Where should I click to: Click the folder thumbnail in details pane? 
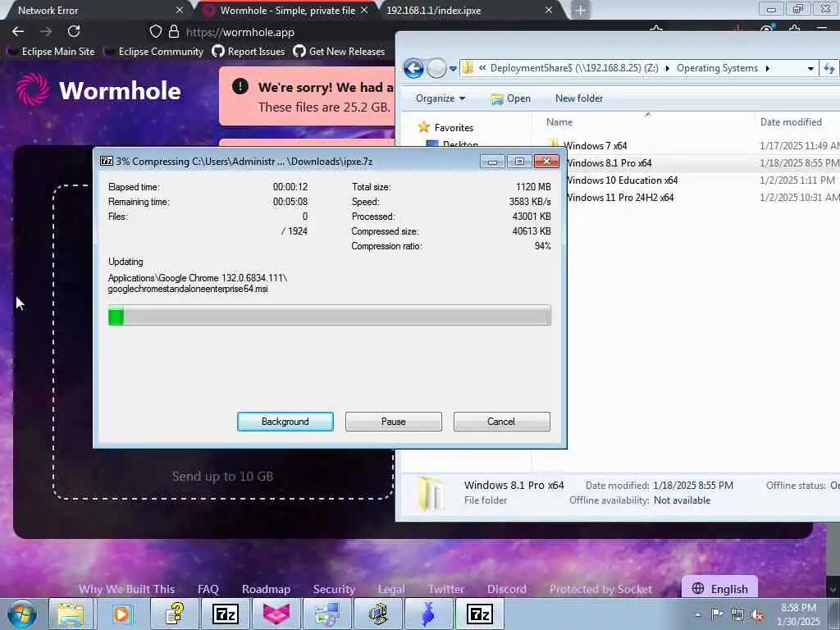point(431,493)
